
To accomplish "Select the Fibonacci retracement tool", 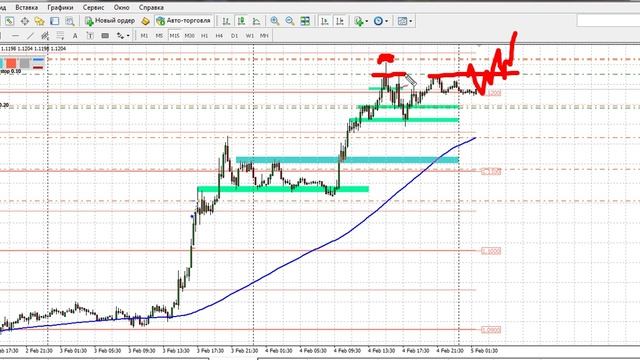I will [60, 36].
